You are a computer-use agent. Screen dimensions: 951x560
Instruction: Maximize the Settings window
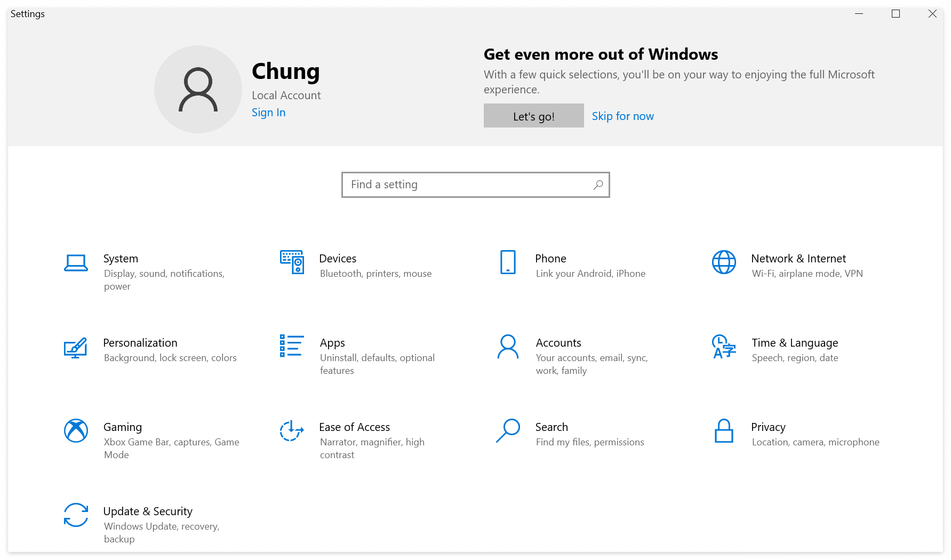[x=896, y=14]
